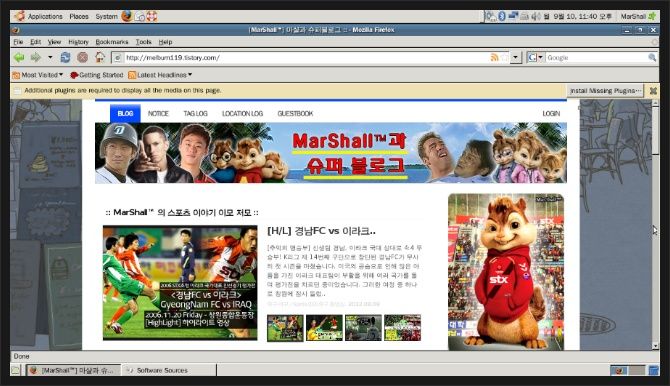The image size is (670, 386).
Task: Click the Show Desktop icon in bottom panel
Action: tap(15, 370)
